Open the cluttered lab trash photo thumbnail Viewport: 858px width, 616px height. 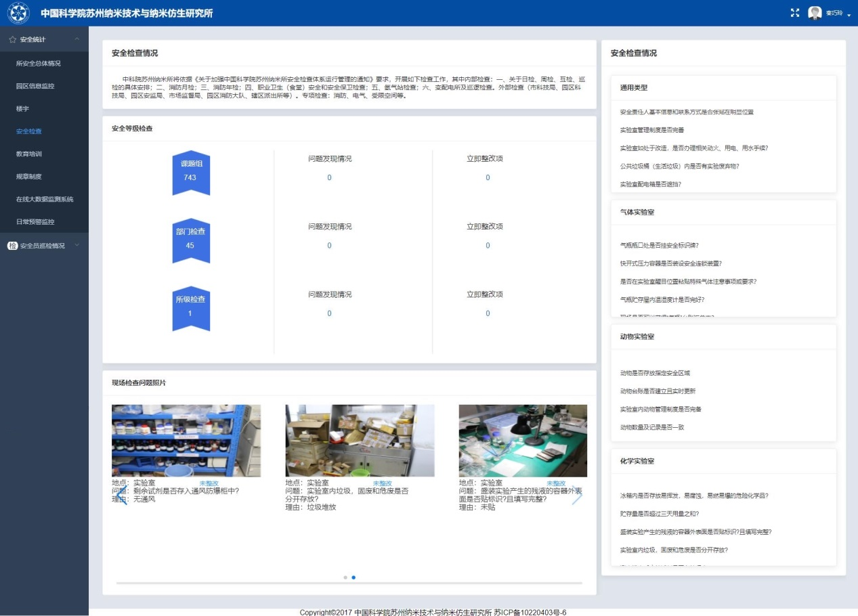coord(360,440)
